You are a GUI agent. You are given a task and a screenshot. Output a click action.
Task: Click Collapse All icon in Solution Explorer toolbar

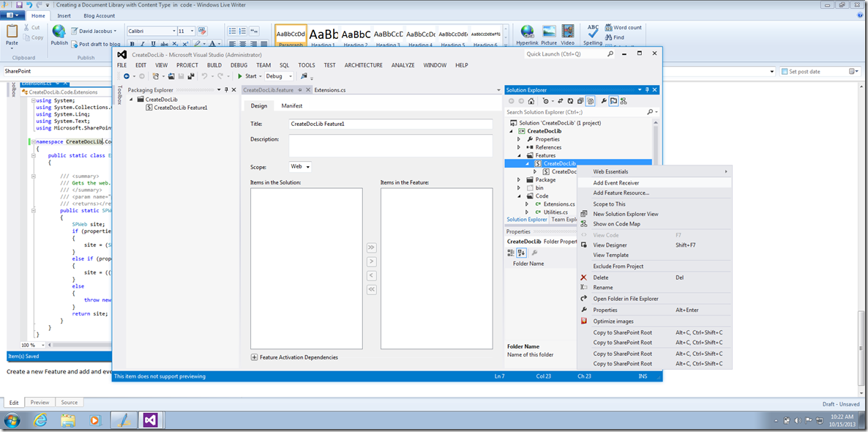click(580, 101)
